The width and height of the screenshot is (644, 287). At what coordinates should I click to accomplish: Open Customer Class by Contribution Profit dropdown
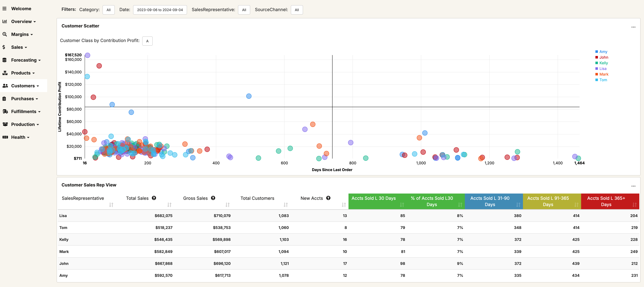click(x=147, y=41)
